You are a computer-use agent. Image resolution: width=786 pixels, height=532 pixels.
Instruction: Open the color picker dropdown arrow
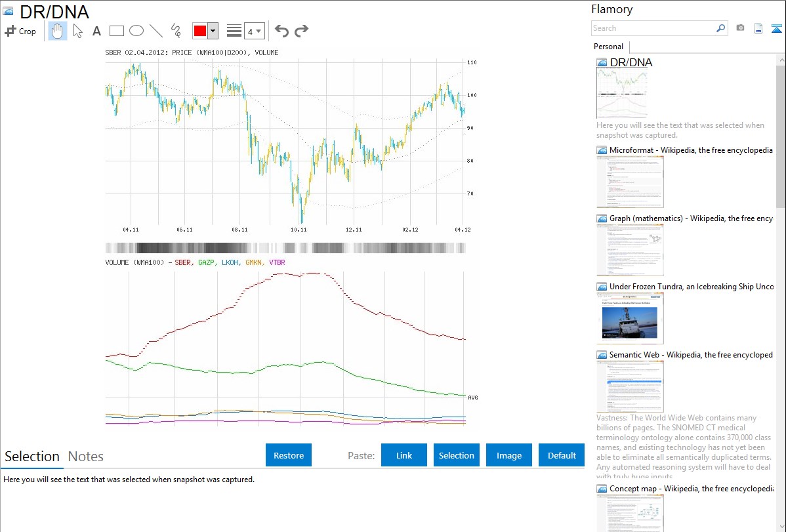point(213,31)
